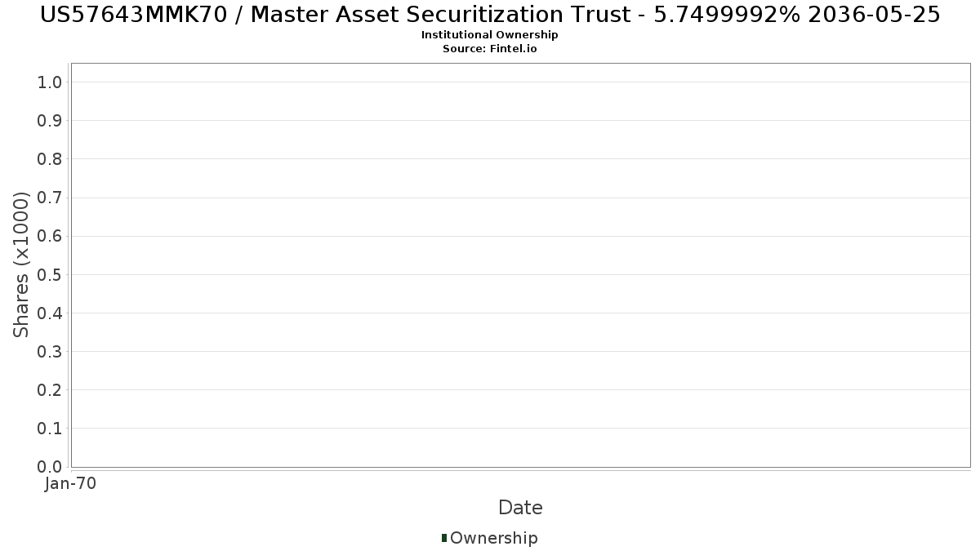Click the Jan-70 x-axis tick label
The image size is (980, 551).
coord(71,483)
